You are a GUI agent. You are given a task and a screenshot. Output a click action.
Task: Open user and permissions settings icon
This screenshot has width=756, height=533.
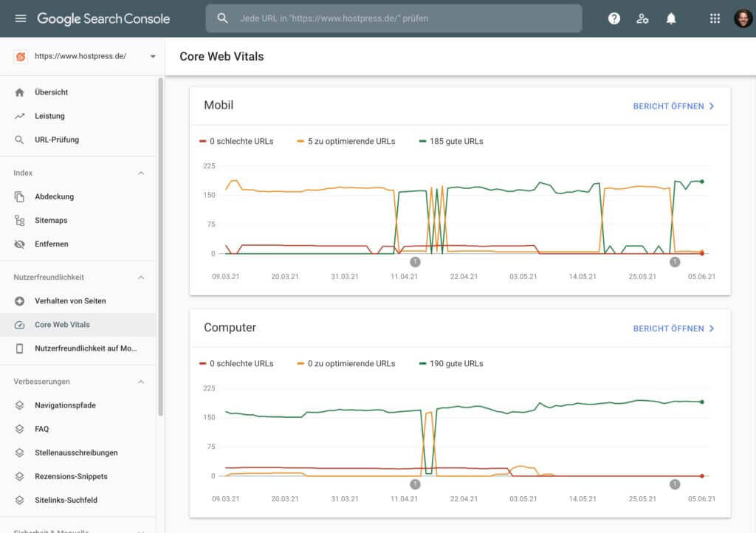(642, 18)
